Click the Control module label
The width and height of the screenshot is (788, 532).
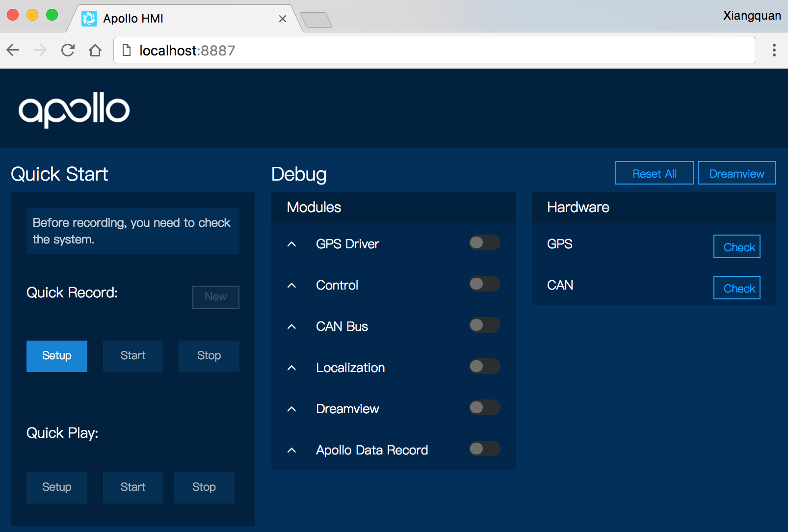pyautogui.click(x=337, y=285)
